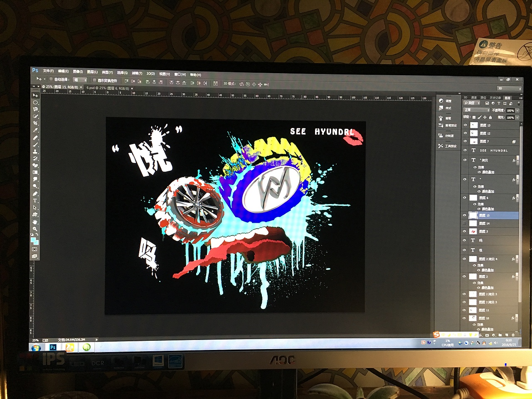Image resolution: width=532 pixels, height=399 pixels.
Task: Click the add layer mask icon
Action: (487, 335)
